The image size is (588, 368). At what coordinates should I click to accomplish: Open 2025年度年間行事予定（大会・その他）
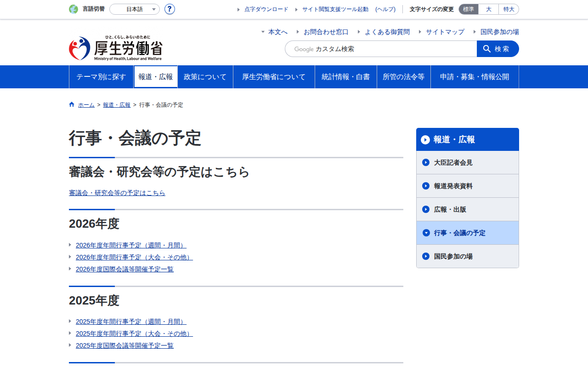point(134,333)
